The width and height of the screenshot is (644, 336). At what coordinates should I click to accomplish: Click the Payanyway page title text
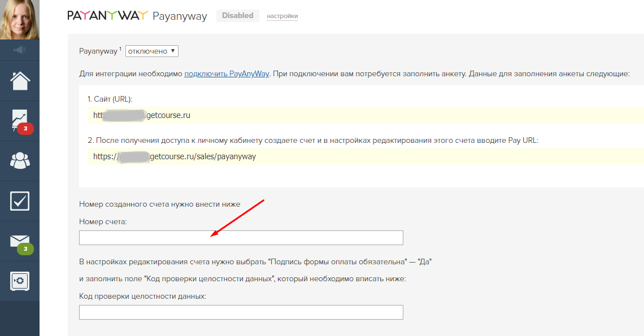coord(180,16)
